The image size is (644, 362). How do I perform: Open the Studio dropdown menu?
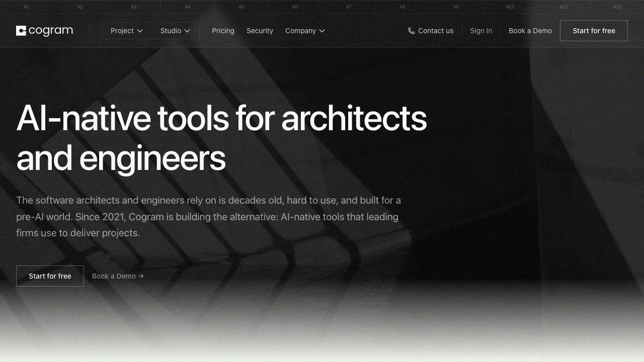[x=175, y=31]
